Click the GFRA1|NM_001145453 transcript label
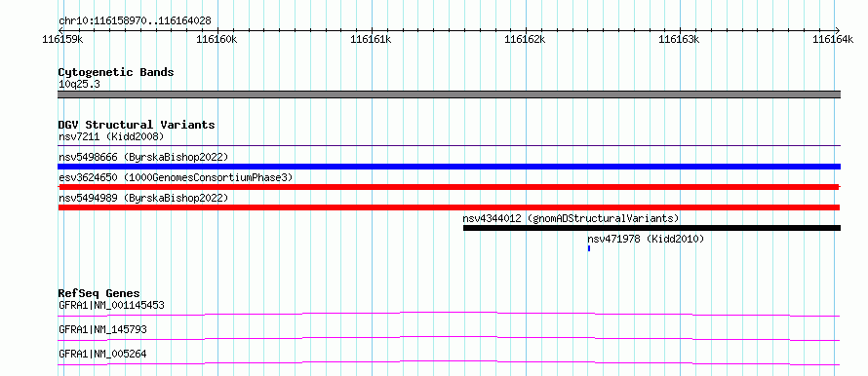The width and height of the screenshot is (868, 376). [111, 305]
